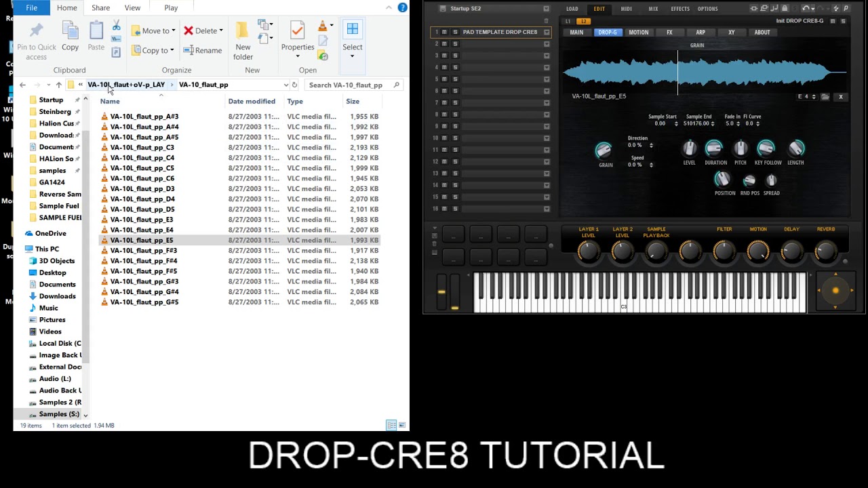This screenshot has height=488, width=868.
Task: Solo slot 3 in HALion rack
Action: [x=455, y=56]
